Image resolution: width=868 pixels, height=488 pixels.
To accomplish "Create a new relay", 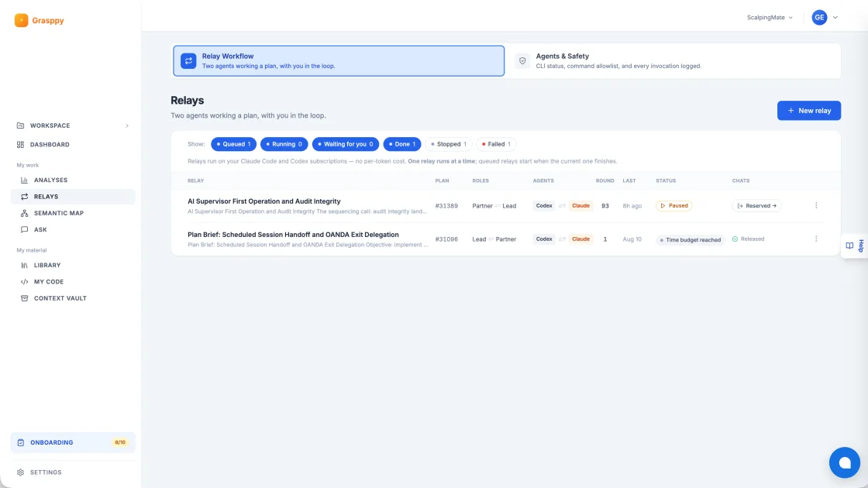I will [x=809, y=111].
